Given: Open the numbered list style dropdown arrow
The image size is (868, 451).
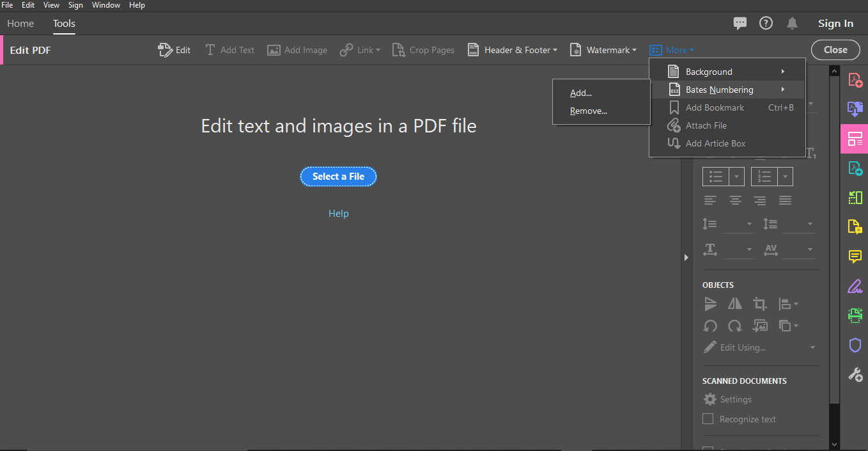Looking at the screenshot, I should coord(786,177).
